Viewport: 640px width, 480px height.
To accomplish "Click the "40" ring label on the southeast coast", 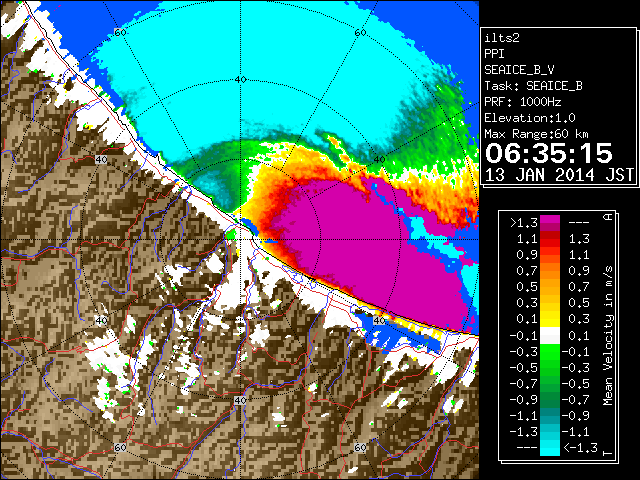I will (x=380, y=320).
